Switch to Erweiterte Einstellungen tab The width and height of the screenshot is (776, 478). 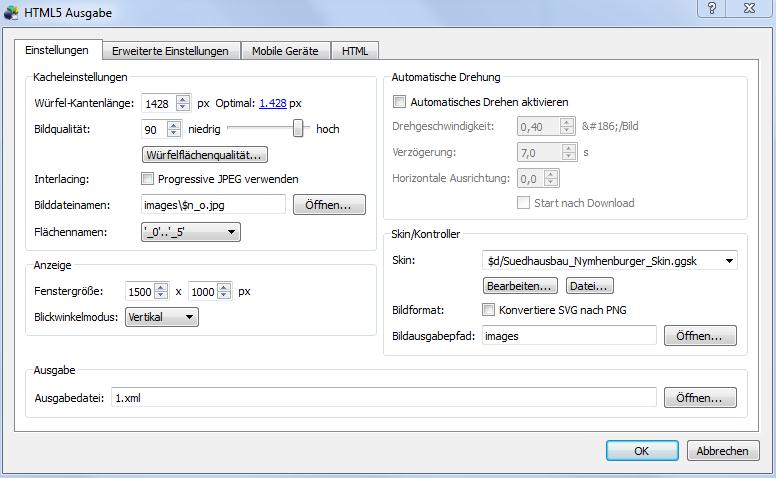point(170,51)
